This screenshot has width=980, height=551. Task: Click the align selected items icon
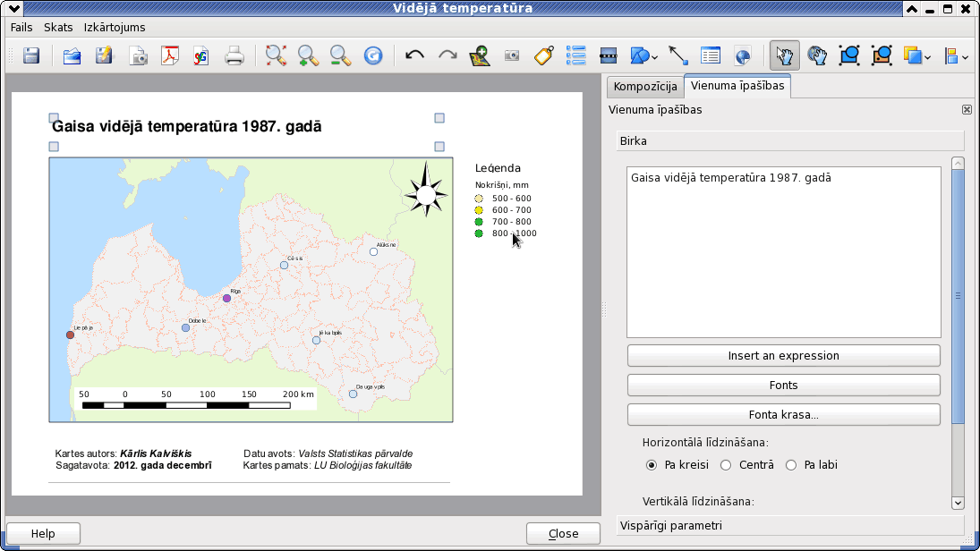(x=951, y=56)
